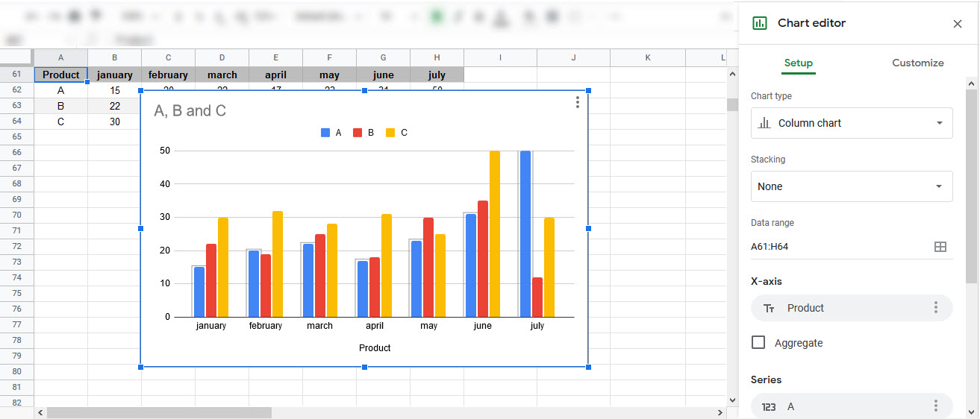
Task: Expand the Column chart type dropdown
Action: (x=852, y=123)
